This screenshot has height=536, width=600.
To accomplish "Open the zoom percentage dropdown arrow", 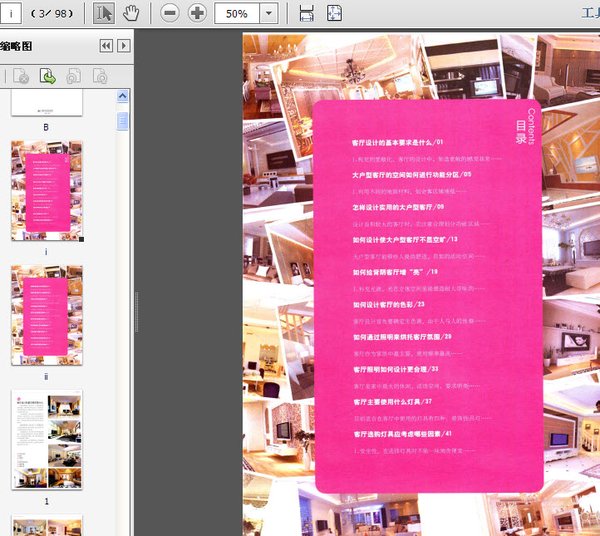I will [x=269, y=14].
